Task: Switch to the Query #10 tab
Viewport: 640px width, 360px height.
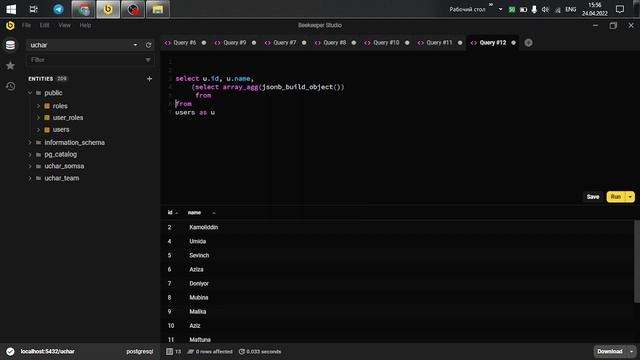Action: (x=386, y=42)
